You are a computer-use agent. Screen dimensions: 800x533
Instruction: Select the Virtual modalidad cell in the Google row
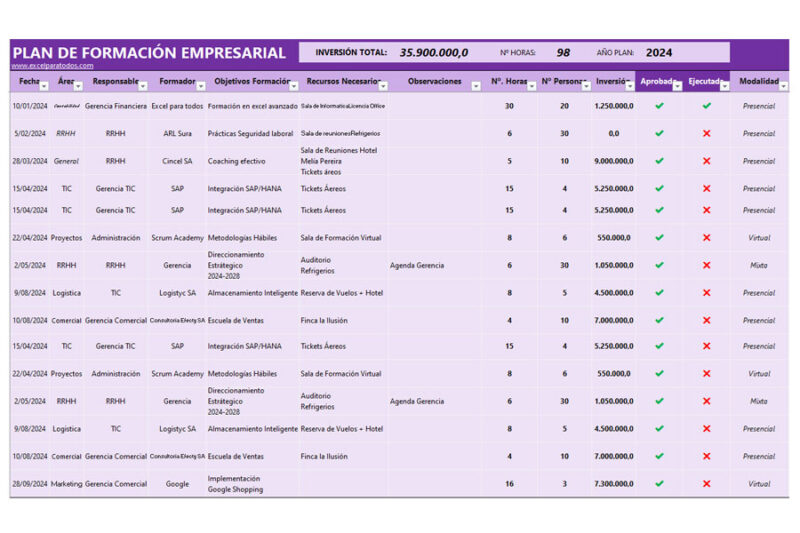coord(759,484)
